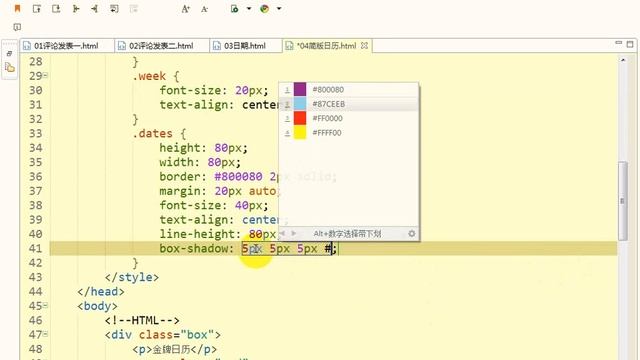Screen dimensions: 640x360
Task: Decrease editor font size with A- icon
Action: coord(204,9)
